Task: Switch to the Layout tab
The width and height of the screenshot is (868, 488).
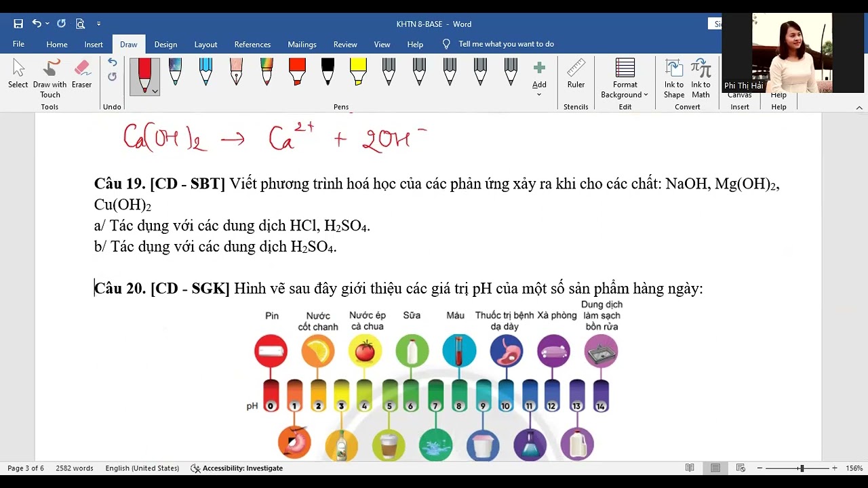Action: point(205,44)
